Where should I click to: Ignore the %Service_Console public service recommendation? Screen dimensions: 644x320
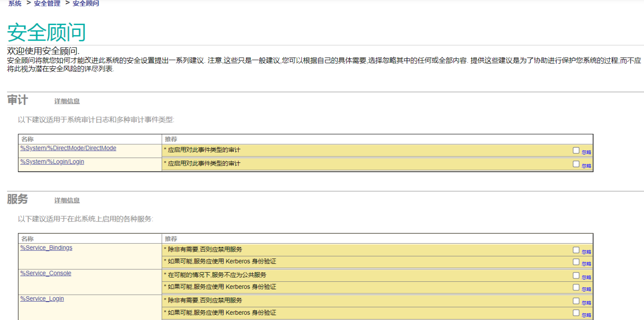(x=576, y=275)
